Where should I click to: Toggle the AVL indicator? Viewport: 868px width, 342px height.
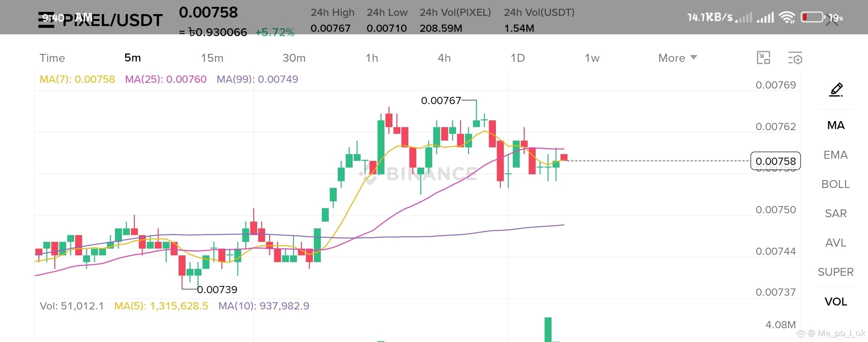[836, 243]
